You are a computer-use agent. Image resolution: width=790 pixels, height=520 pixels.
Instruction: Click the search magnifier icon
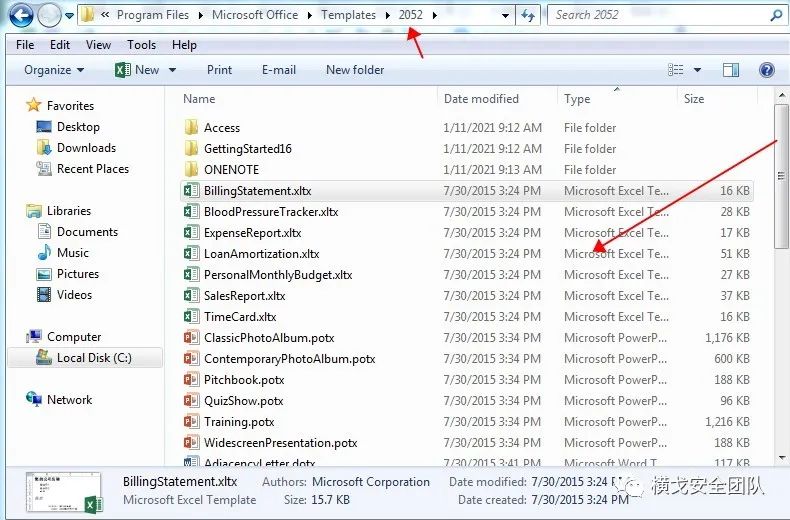pyautogui.click(x=776, y=16)
